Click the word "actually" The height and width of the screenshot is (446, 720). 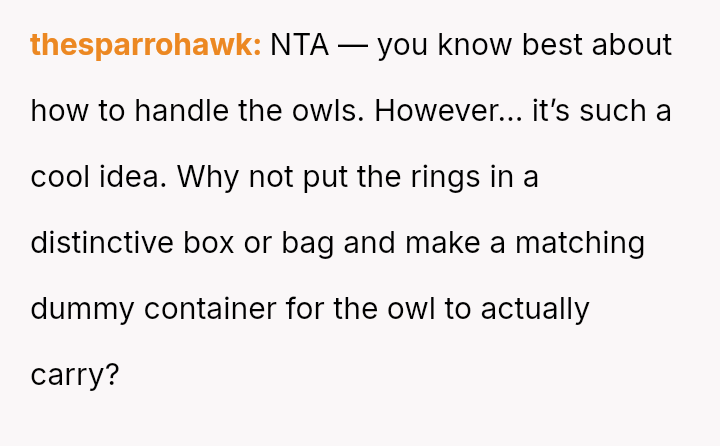click(535, 309)
